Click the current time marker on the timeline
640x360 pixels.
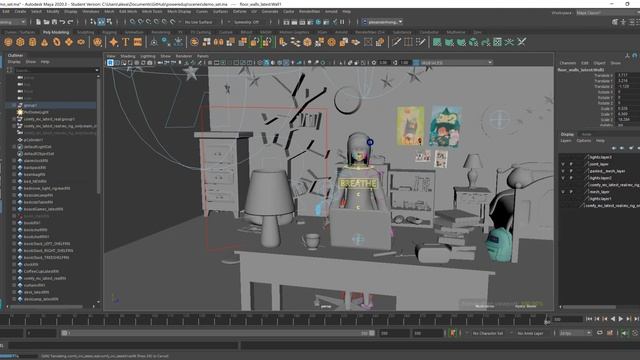point(547,319)
